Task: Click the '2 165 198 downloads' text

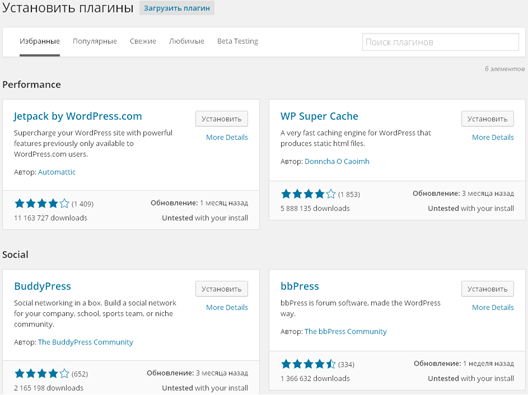Action: click(x=48, y=388)
